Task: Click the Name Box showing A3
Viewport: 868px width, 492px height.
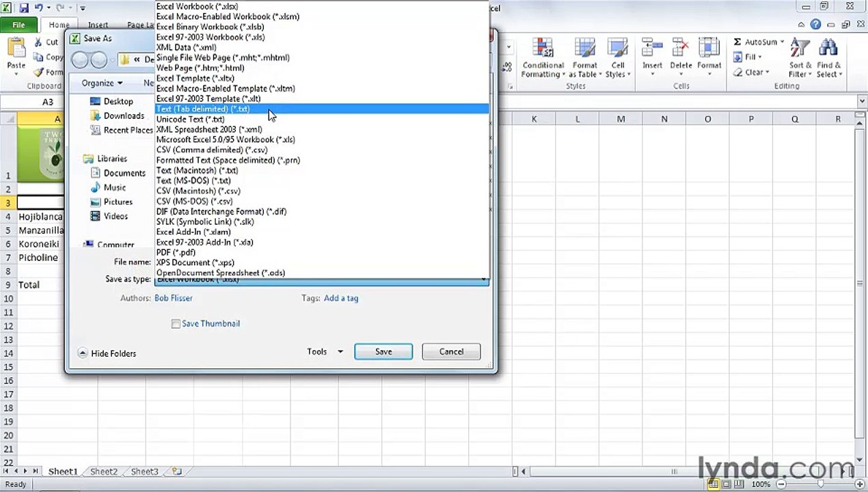Action: point(48,102)
